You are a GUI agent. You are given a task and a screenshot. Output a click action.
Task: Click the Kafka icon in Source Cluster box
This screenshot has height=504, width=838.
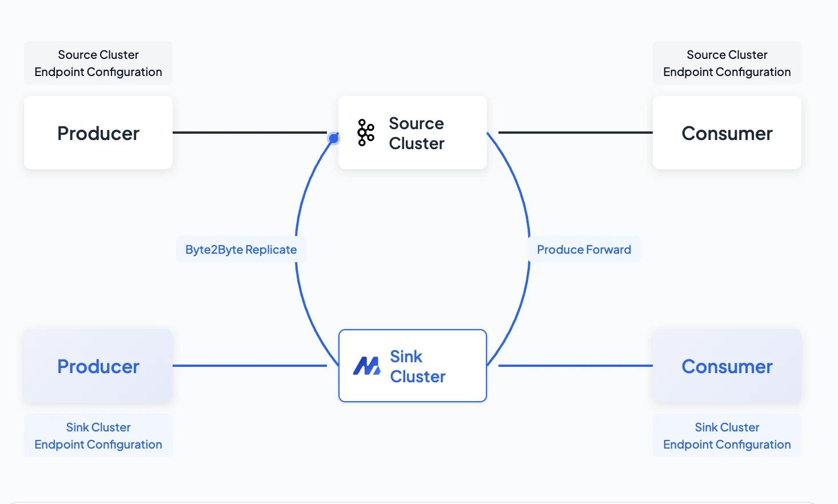click(x=365, y=133)
